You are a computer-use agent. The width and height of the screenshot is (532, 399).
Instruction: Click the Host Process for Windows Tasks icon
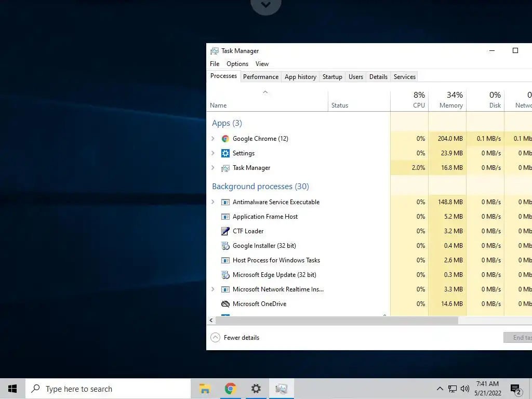pyautogui.click(x=225, y=261)
